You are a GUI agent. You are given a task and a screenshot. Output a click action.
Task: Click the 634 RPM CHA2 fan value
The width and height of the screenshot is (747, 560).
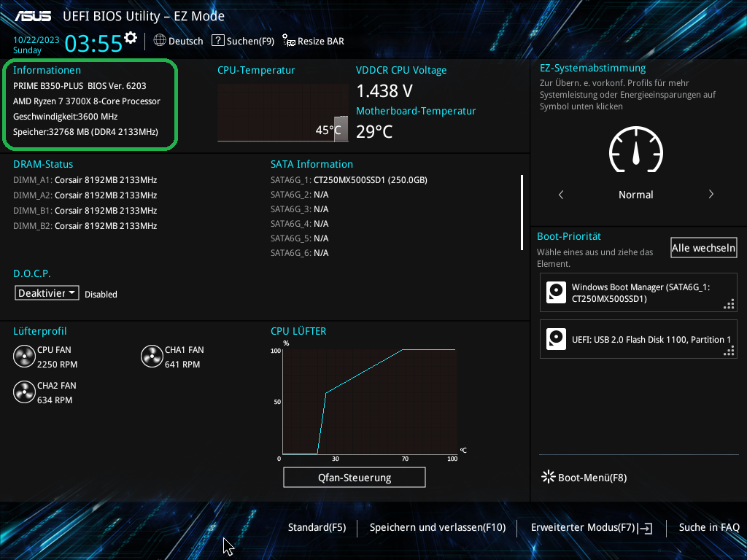click(x=55, y=400)
